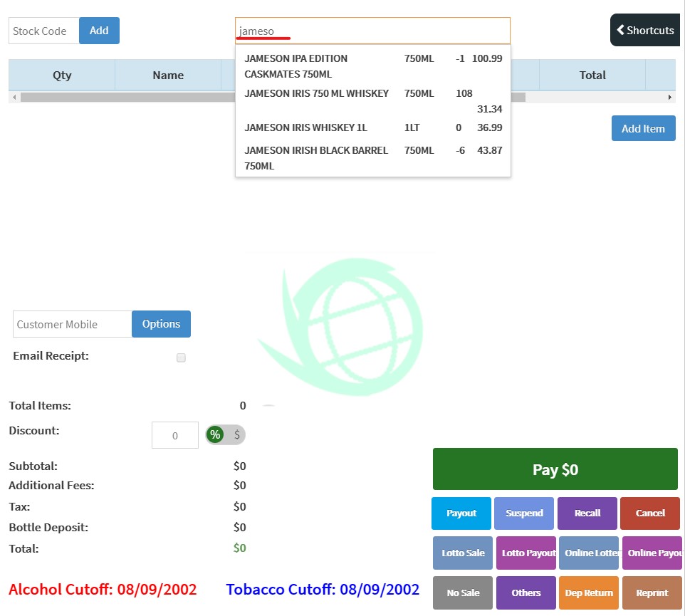
Task: Open customer Options
Action: point(161,324)
